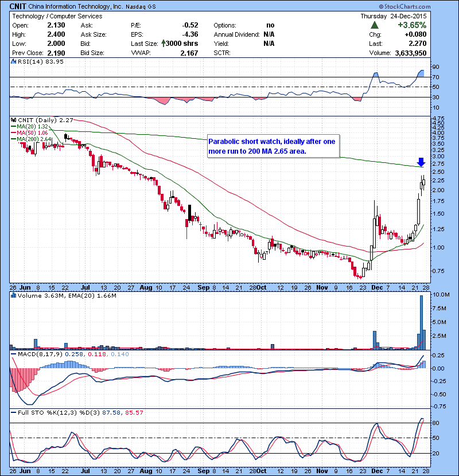Click the Low value 2.000
Screen dimensions: 459x476
[x=56, y=44]
